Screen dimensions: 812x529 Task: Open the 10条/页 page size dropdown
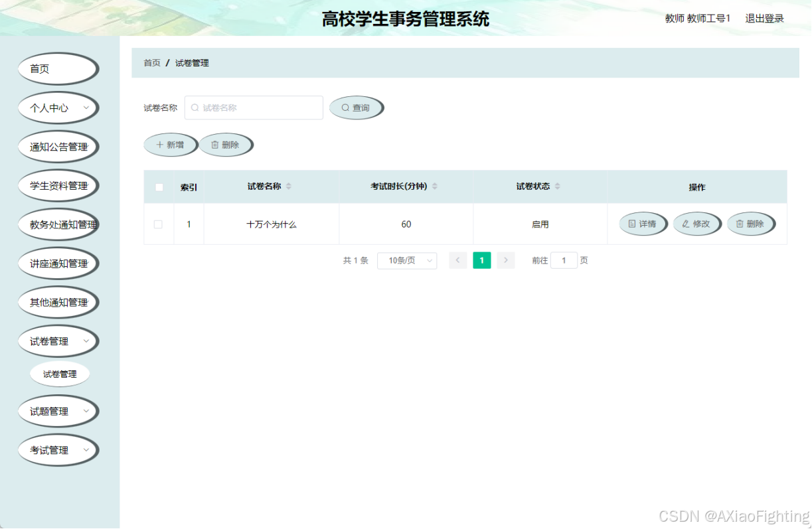(407, 261)
